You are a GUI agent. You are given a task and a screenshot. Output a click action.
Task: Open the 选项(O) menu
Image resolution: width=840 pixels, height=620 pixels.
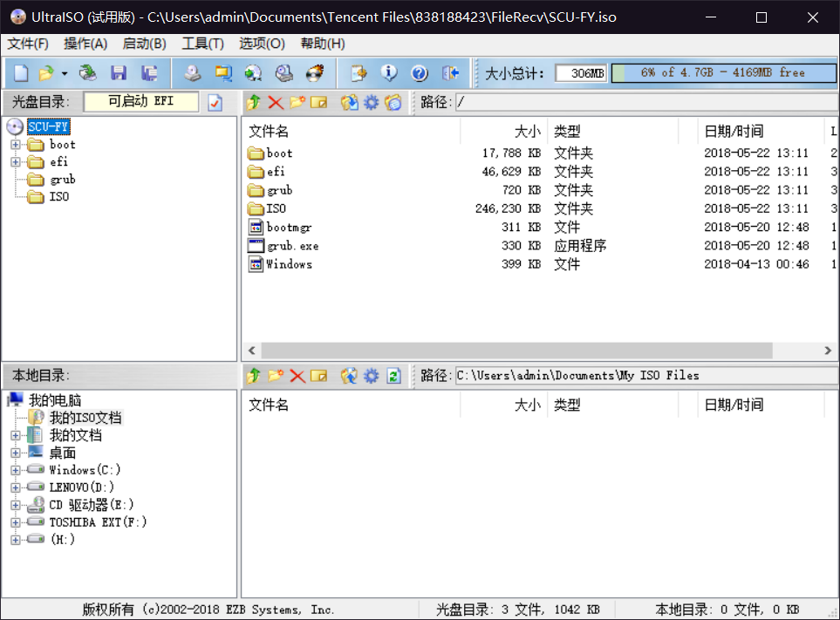(262, 44)
